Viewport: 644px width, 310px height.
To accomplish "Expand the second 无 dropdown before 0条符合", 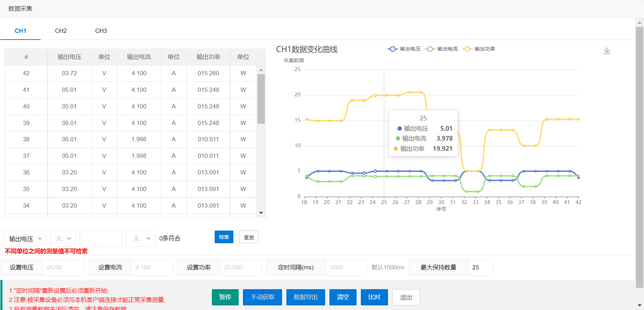I will pos(141,239).
